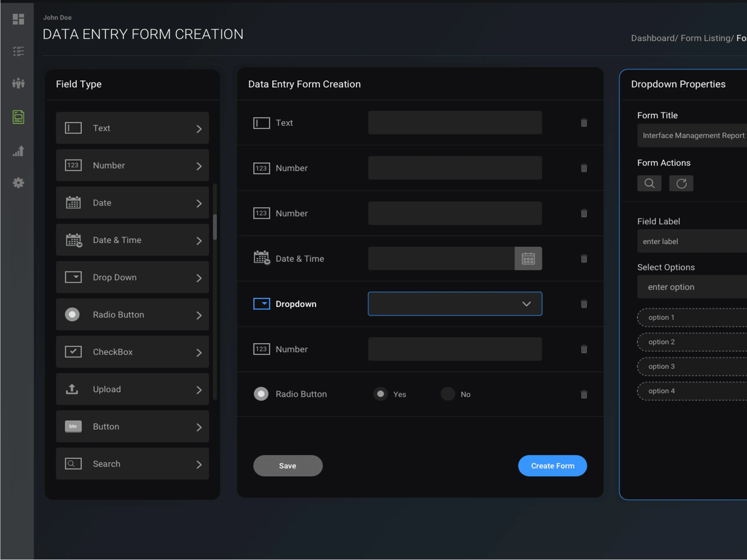
Task: Click the btn icon in Field Type list
Action: [x=73, y=426]
